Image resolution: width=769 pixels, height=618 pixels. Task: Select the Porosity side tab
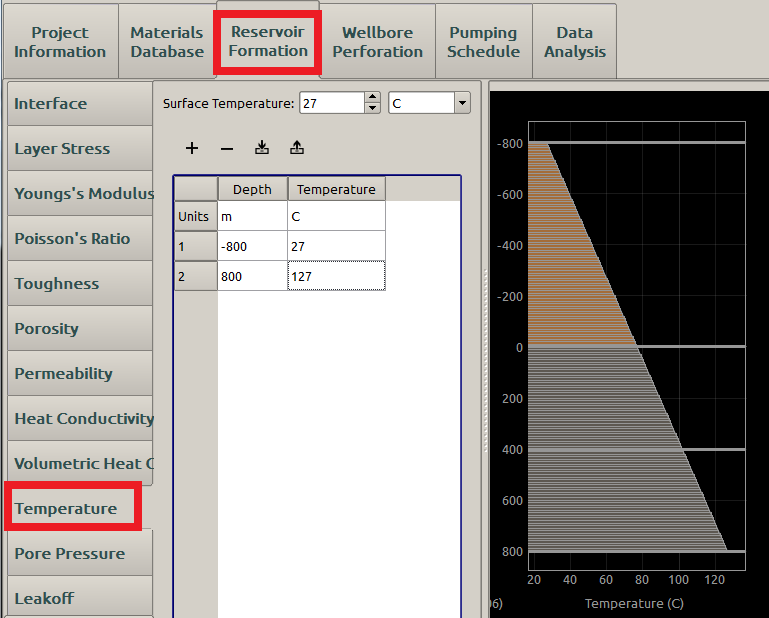tap(80, 329)
